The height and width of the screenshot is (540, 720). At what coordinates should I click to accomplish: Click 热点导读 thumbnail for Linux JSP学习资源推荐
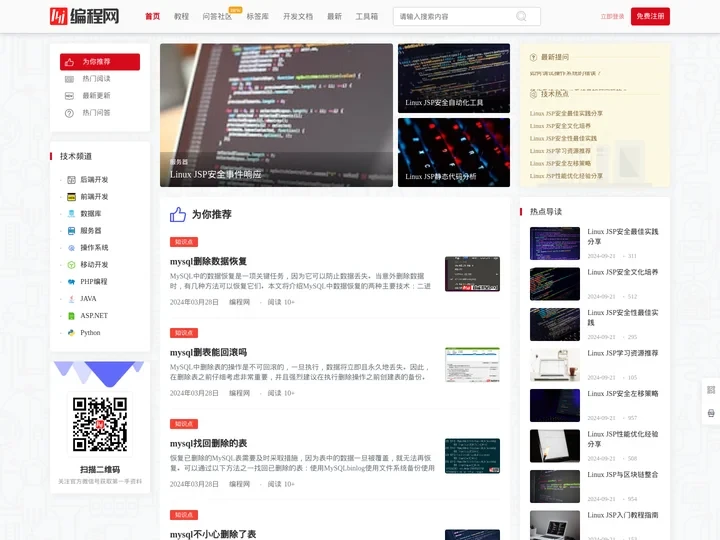pos(555,365)
